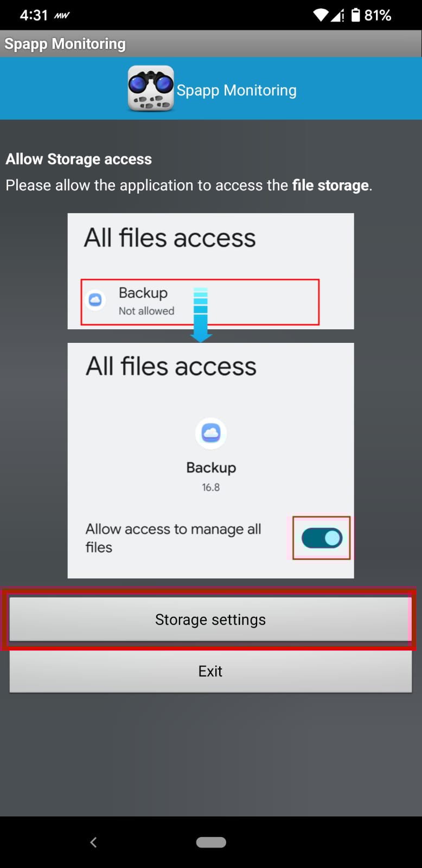Tap the small Backup cloud icon in Not allowed row
The width and height of the screenshot is (422, 868).
[x=95, y=299]
